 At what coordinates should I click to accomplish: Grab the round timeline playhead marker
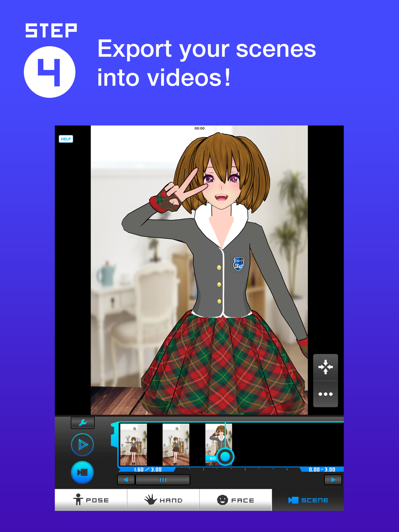(x=225, y=456)
